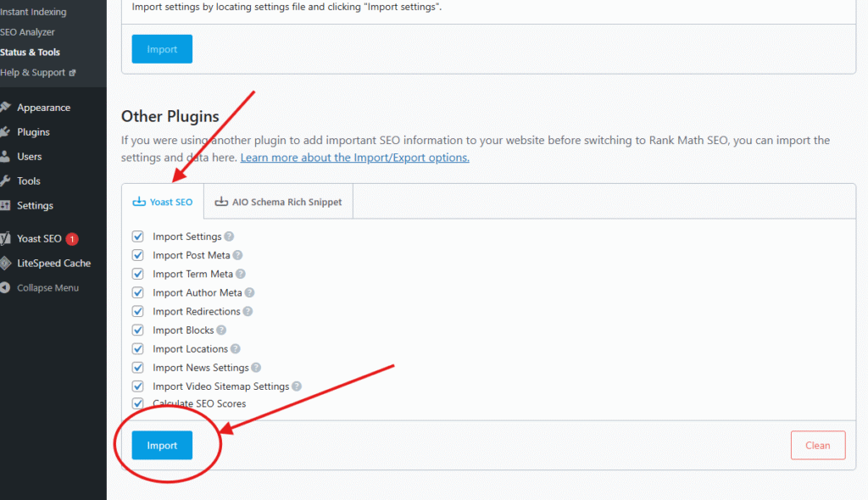The width and height of the screenshot is (868, 500).
Task: Click the download icon on Yoast SEO tab
Action: tap(139, 202)
